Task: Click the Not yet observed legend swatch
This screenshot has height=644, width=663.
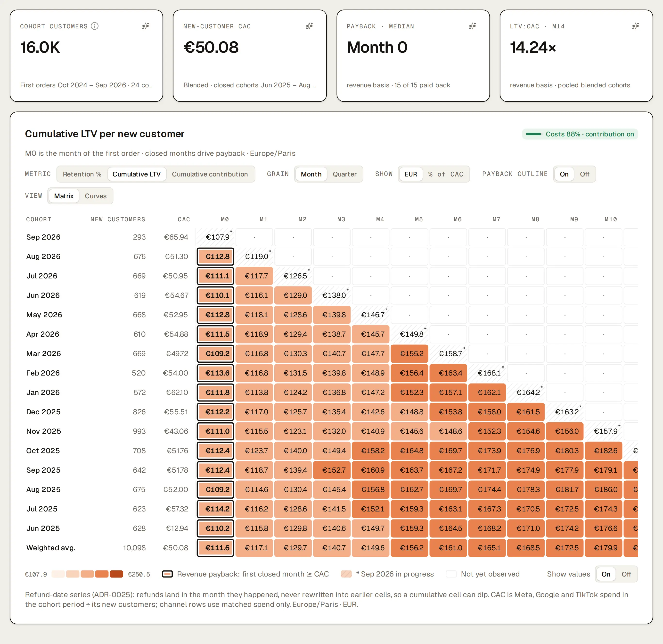Action: pos(451,574)
